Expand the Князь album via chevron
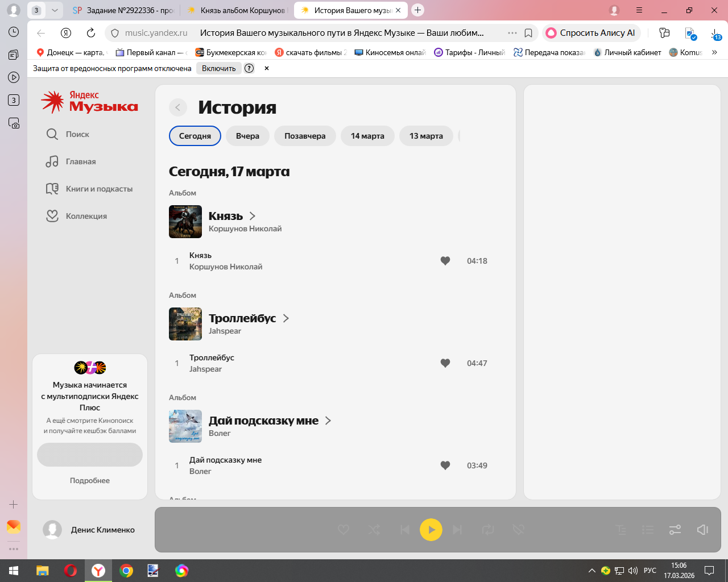The width and height of the screenshot is (728, 582). [x=253, y=216]
